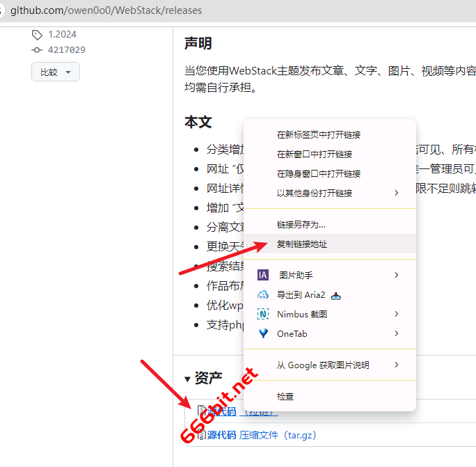Click the 4217029 commit hash link
The image size is (476, 467).
[67, 50]
